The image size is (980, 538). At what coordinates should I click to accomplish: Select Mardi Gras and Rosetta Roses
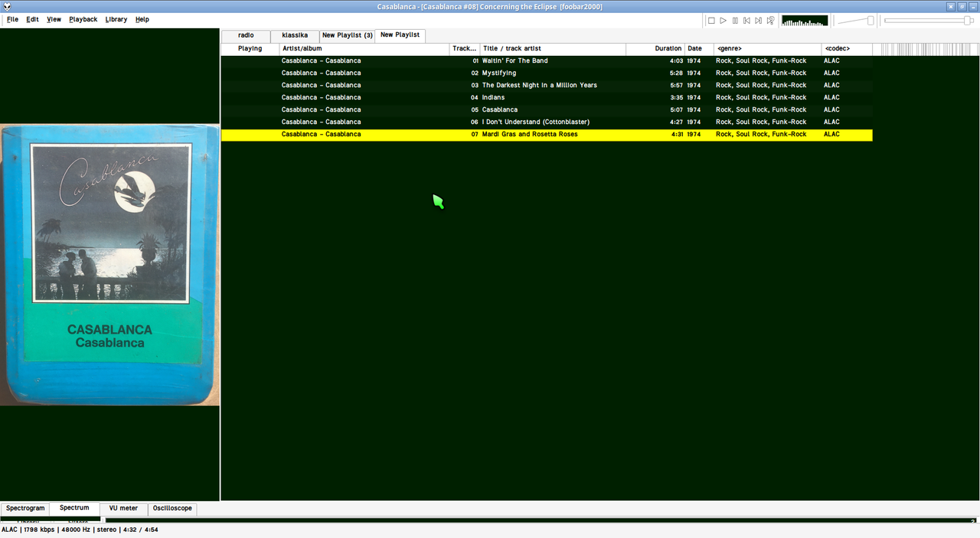click(547, 135)
